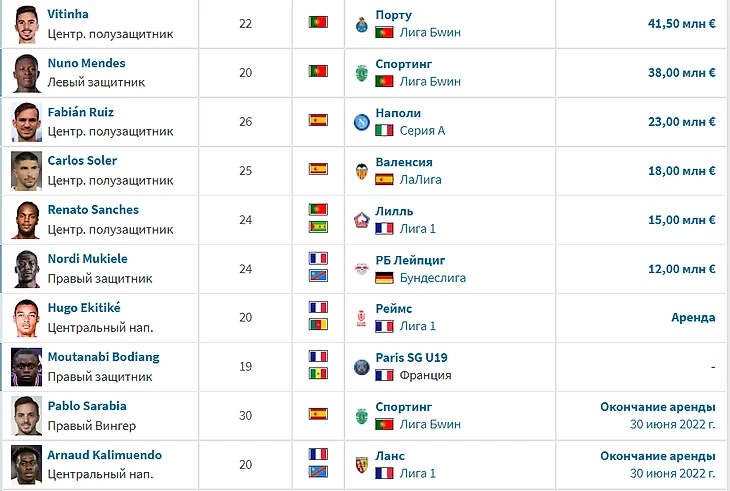Click Nordi Mukiele's portrait thumbnail
This screenshot has height=491, width=730.
(27, 269)
